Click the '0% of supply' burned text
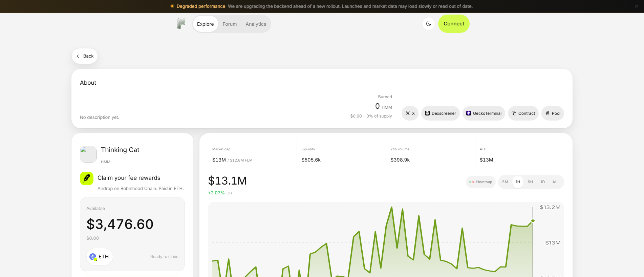The width and height of the screenshot is (644, 277). click(379, 116)
